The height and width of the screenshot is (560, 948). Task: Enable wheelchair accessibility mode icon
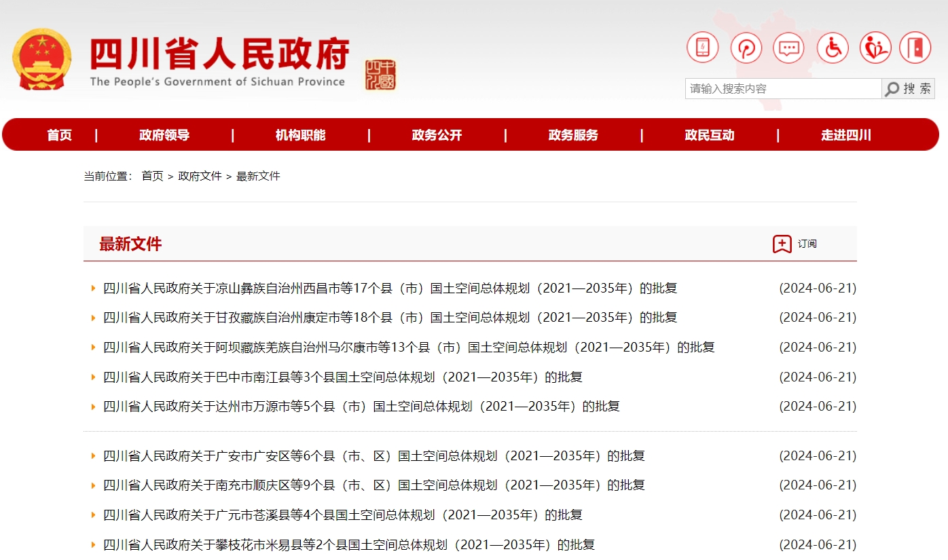coord(832,48)
